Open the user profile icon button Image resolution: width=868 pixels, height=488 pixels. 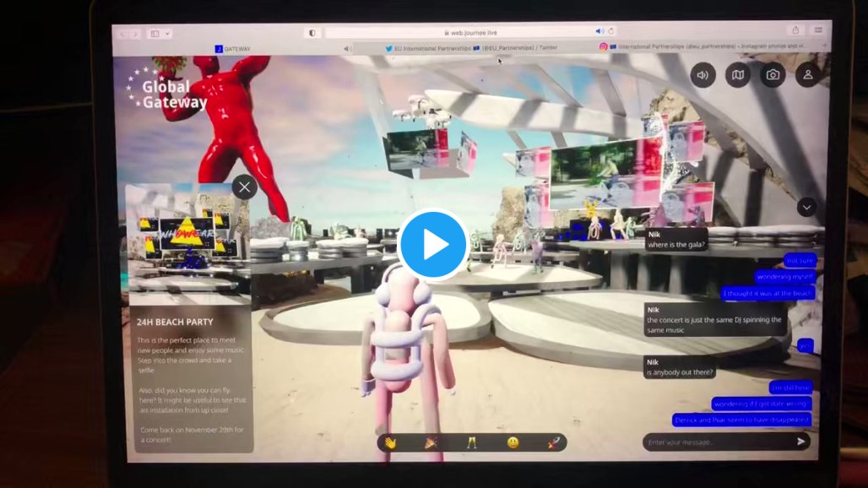(x=808, y=74)
